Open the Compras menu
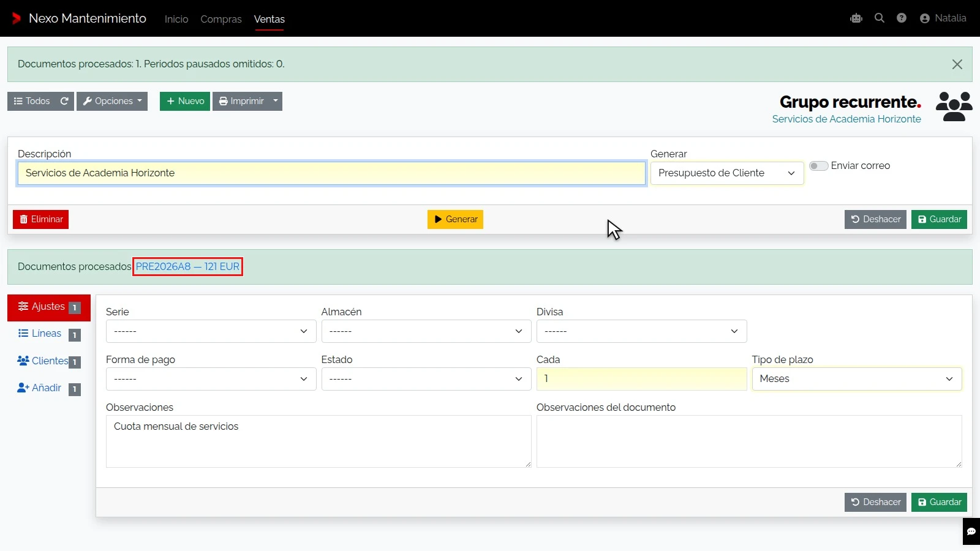 pyautogui.click(x=221, y=19)
